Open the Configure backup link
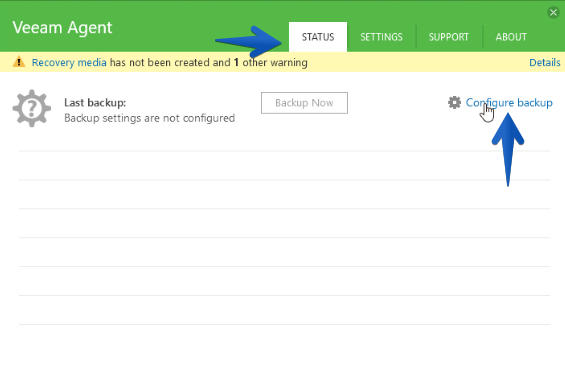This screenshot has height=368, width=565. click(509, 103)
